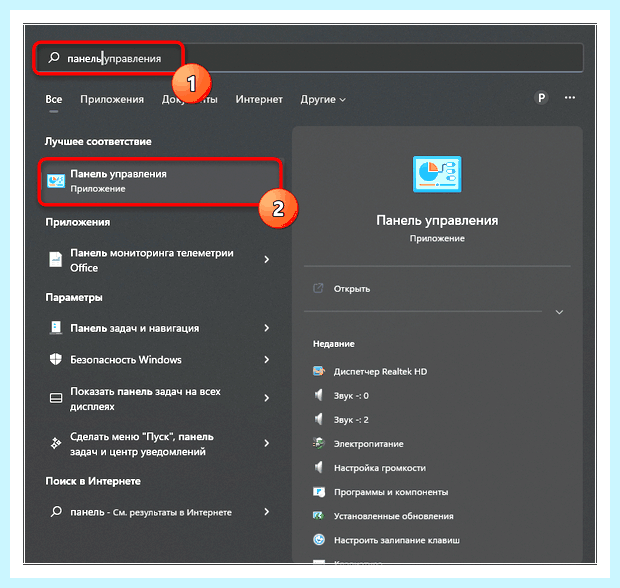Click the Настроить залипание клавиш icon

click(x=319, y=540)
